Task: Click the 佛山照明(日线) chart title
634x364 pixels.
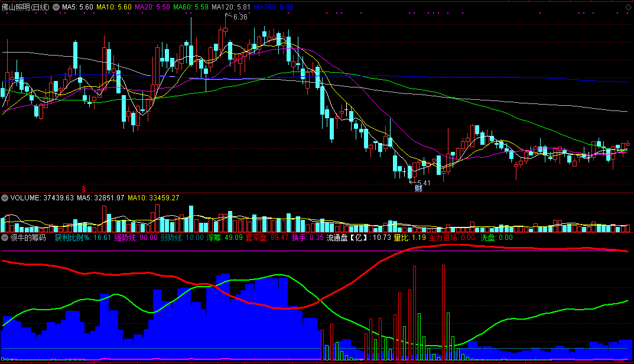Action: click(25, 7)
